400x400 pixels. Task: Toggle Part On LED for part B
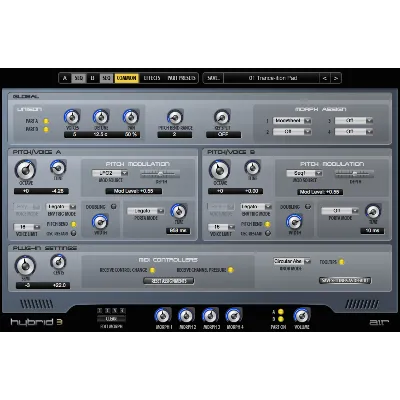tap(281, 319)
